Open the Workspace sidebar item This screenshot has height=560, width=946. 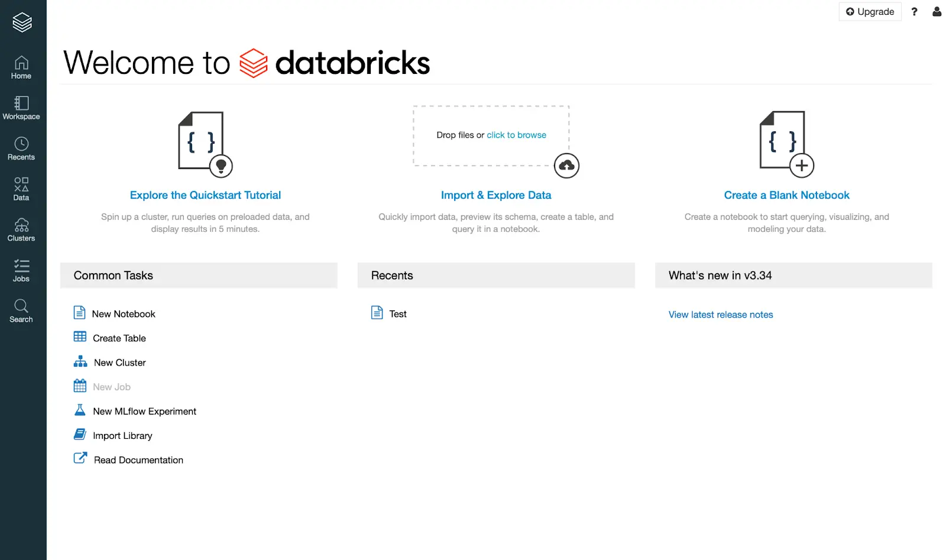click(21, 108)
